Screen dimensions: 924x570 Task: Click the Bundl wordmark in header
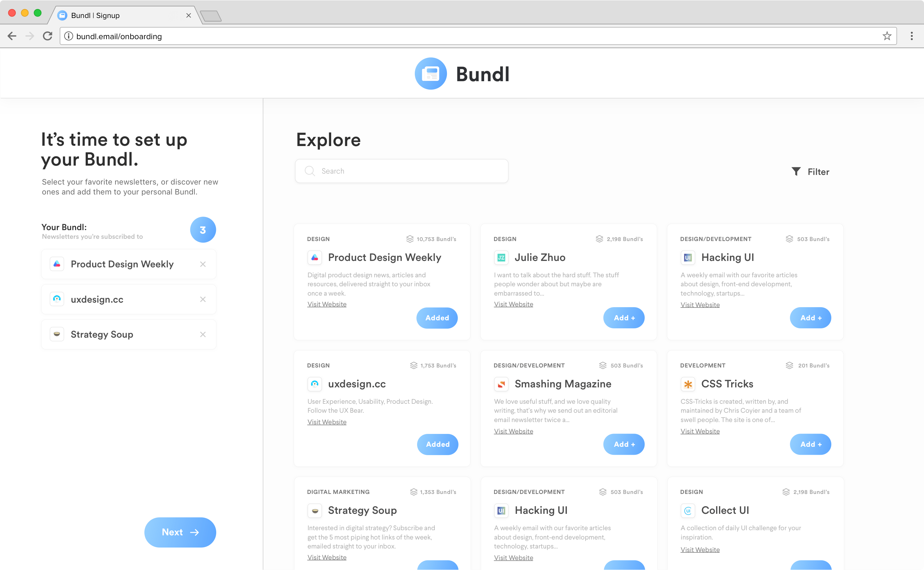pyautogui.click(x=483, y=74)
